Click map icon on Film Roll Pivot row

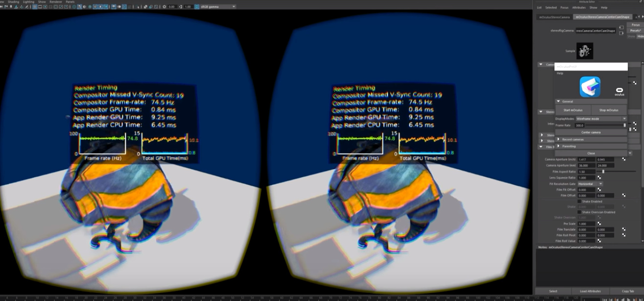pyautogui.click(x=624, y=235)
